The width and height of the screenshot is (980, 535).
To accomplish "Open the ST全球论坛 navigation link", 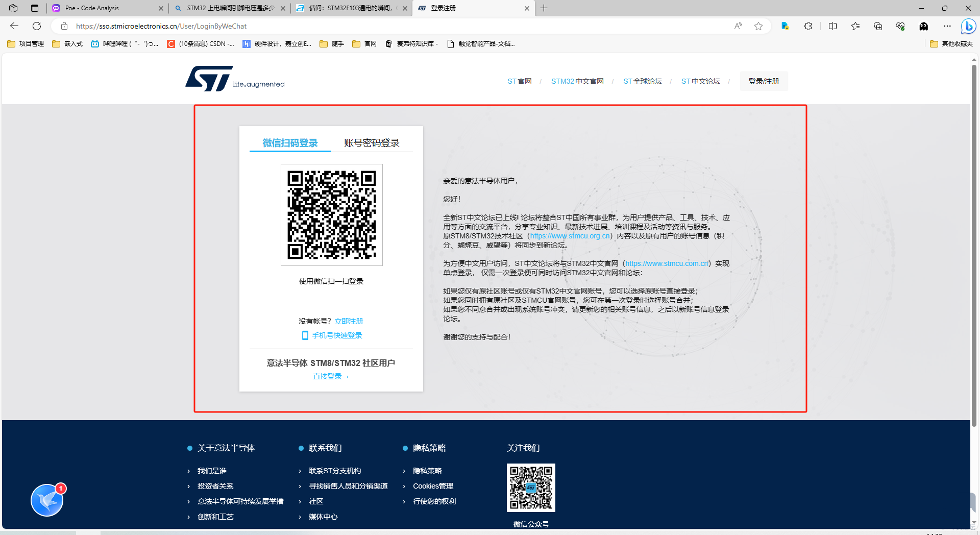I will point(643,81).
